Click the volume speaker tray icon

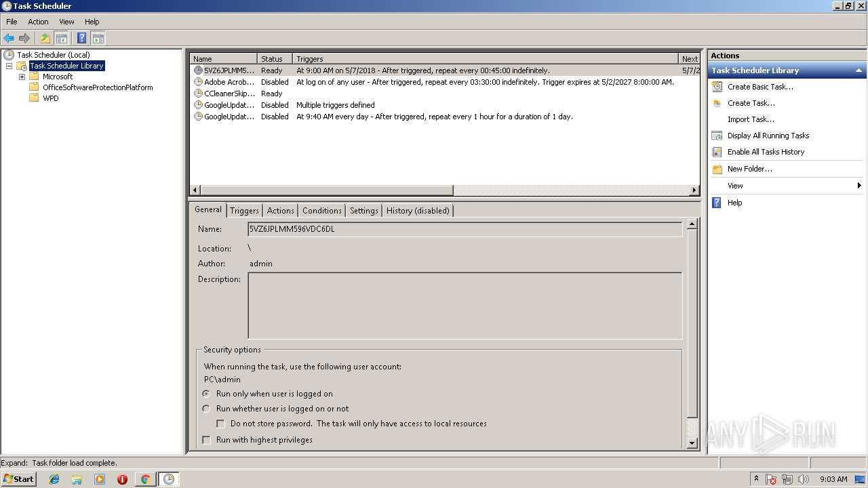804,479
